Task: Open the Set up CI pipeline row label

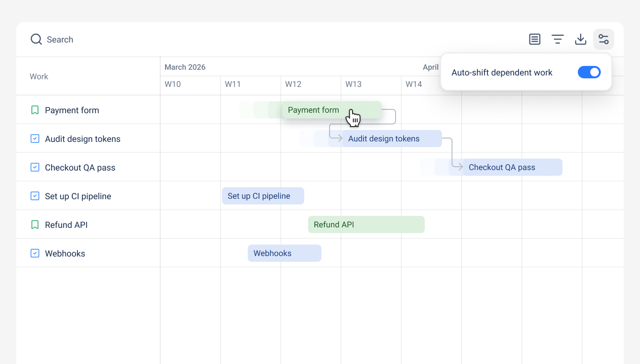Action: pos(78,196)
